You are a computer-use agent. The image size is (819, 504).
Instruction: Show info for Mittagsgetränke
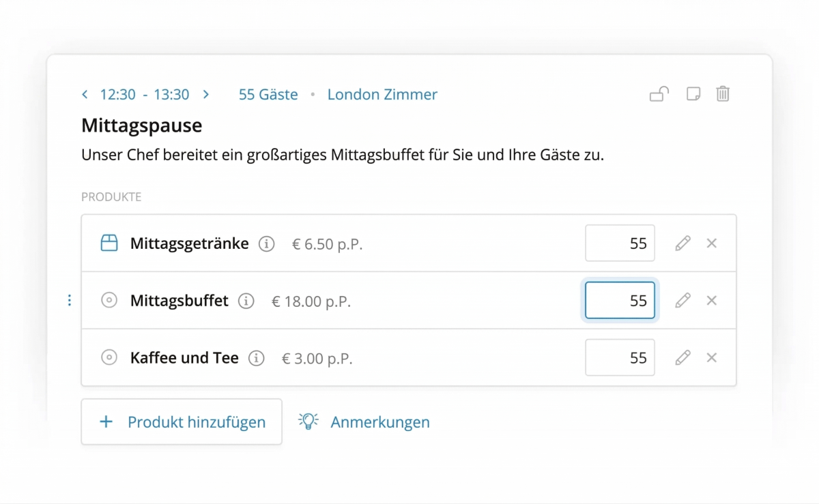(267, 243)
